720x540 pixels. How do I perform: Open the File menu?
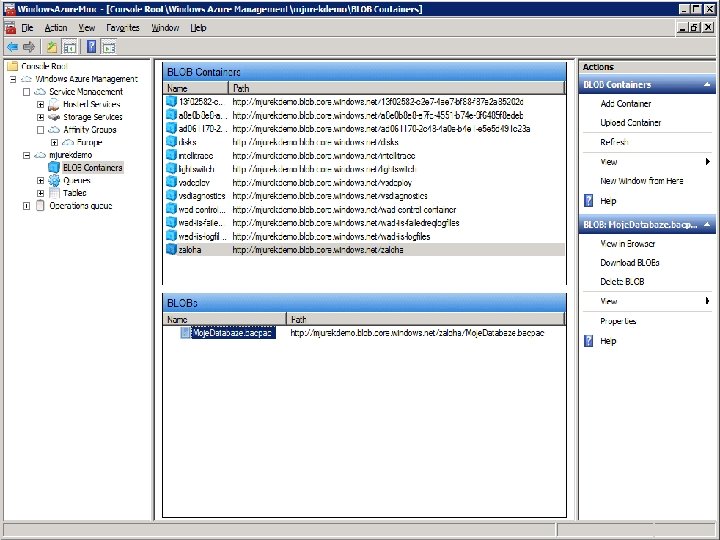pyautogui.click(x=27, y=28)
